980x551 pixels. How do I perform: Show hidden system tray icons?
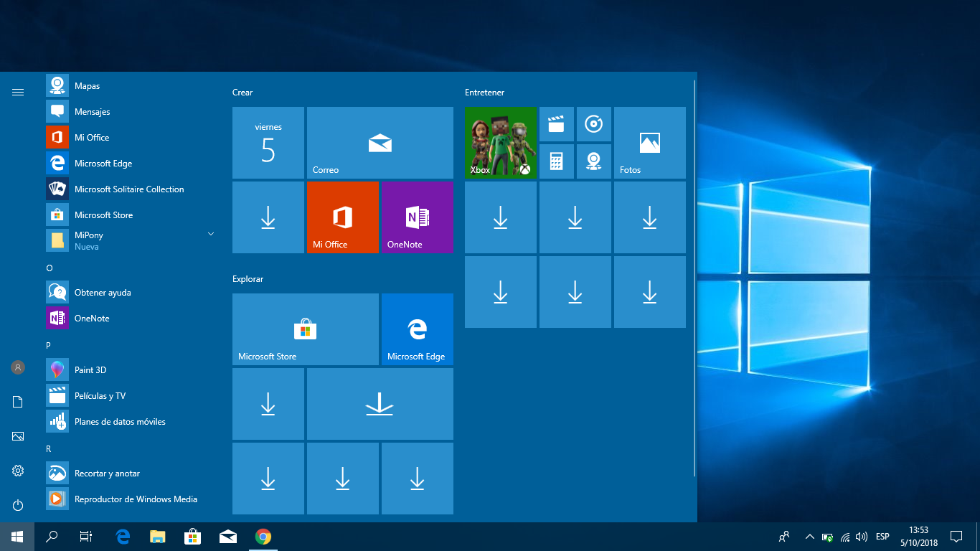810,537
